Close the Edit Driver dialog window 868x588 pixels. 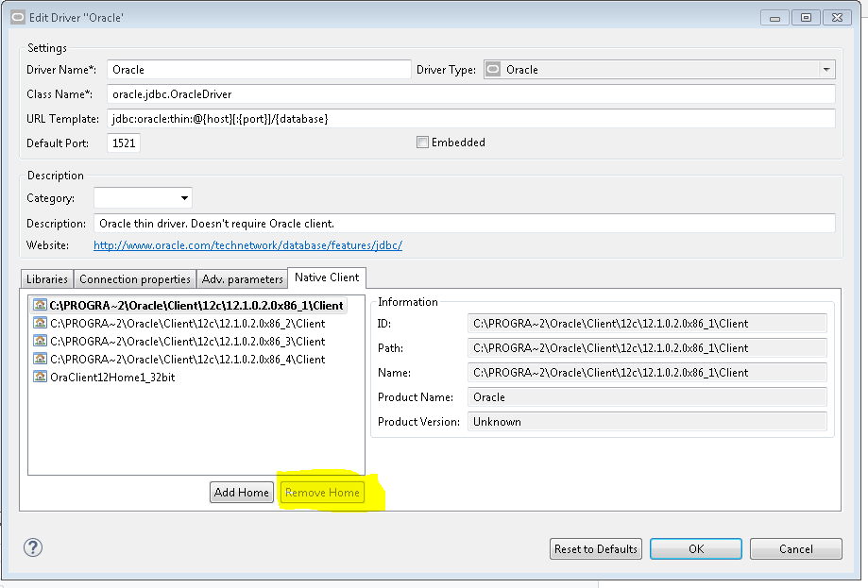tap(837, 18)
